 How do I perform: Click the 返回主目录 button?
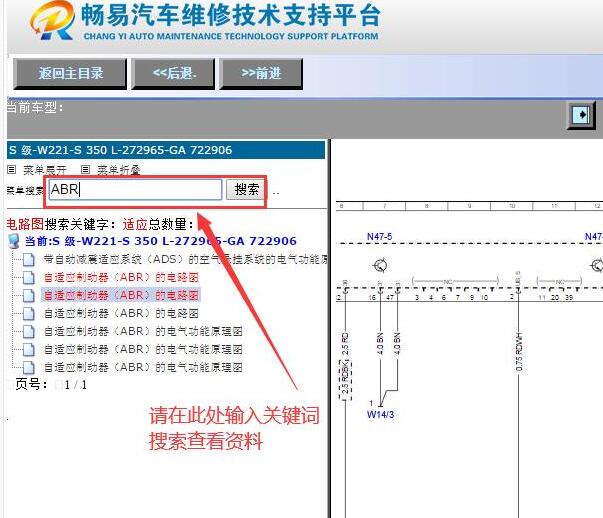click(70, 73)
